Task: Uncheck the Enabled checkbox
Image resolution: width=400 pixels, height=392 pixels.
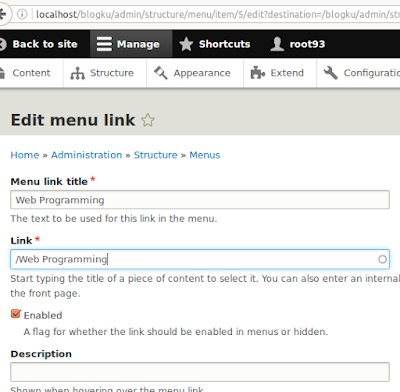Action: pos(16,314)
